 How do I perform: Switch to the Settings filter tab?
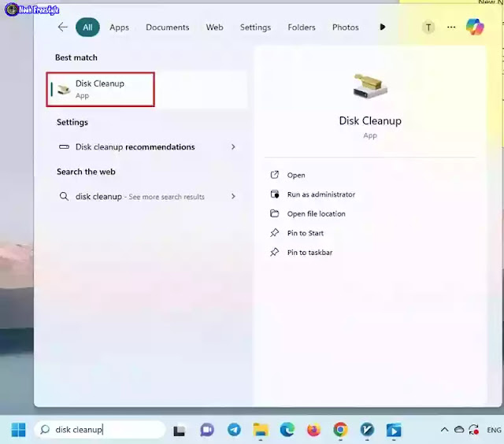pyautogui.click(x=255, y=28)
